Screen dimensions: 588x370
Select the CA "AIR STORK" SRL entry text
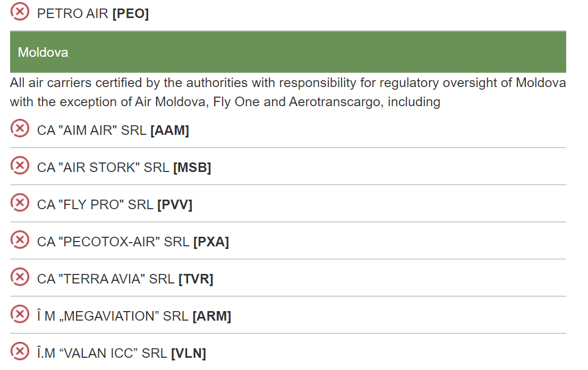click(x=124, y=168)
